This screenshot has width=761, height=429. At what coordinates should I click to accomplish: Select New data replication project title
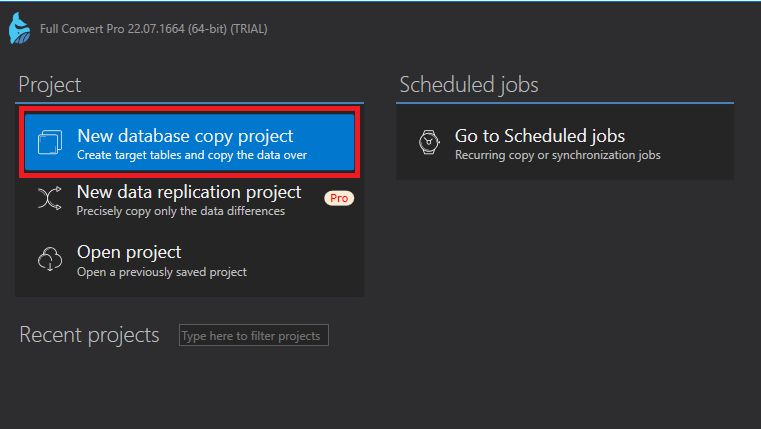click(x=189, y=192)
